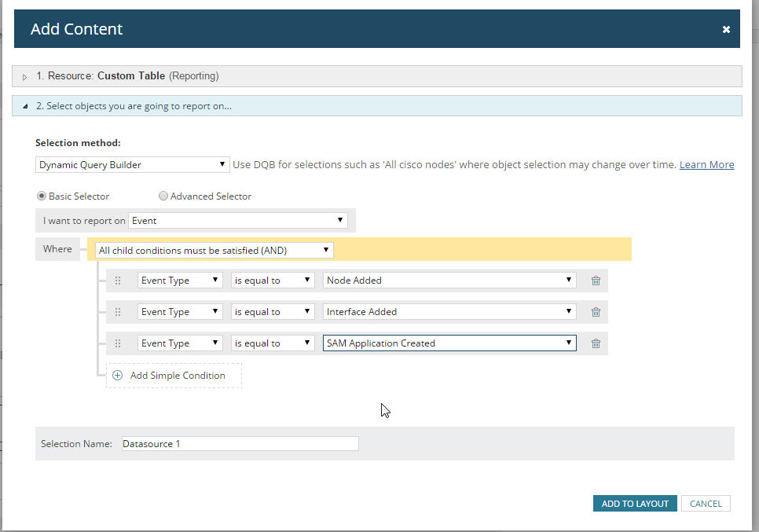
Task: Open the Selection method dropdown
Action: 132,164
